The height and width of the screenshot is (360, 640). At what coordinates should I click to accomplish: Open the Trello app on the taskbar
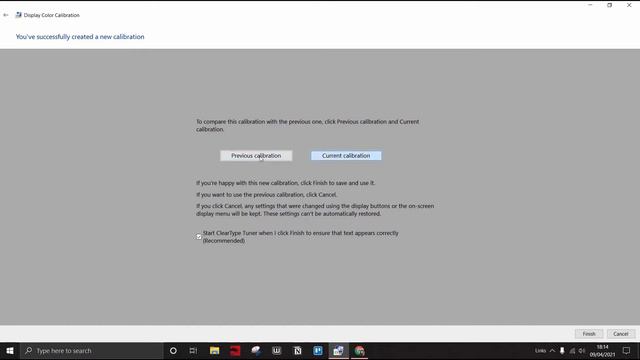(318, 351)
